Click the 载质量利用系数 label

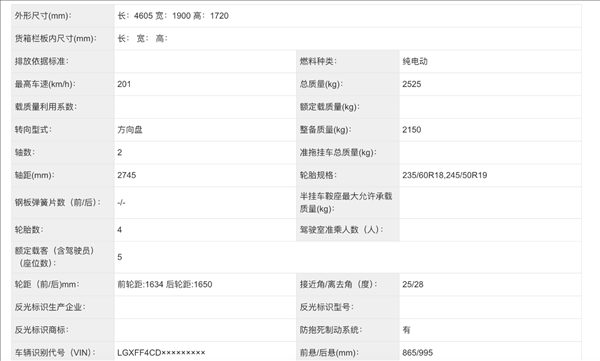pos(46,107)
